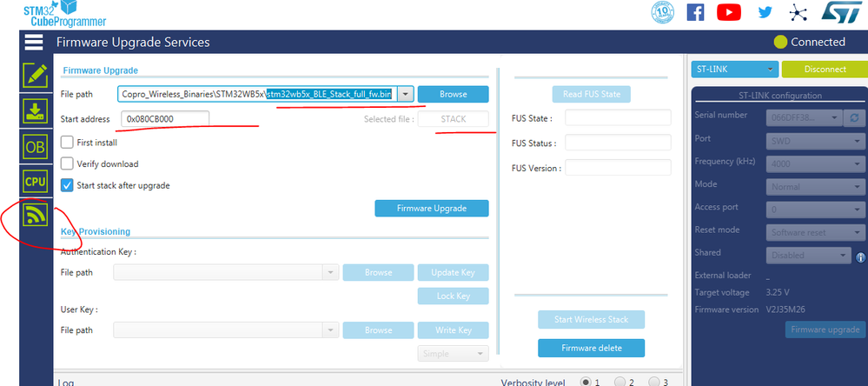Open the Twitter icon
Image resolution: width=868 pixels, height=386 pixels.
coord(765,11)
